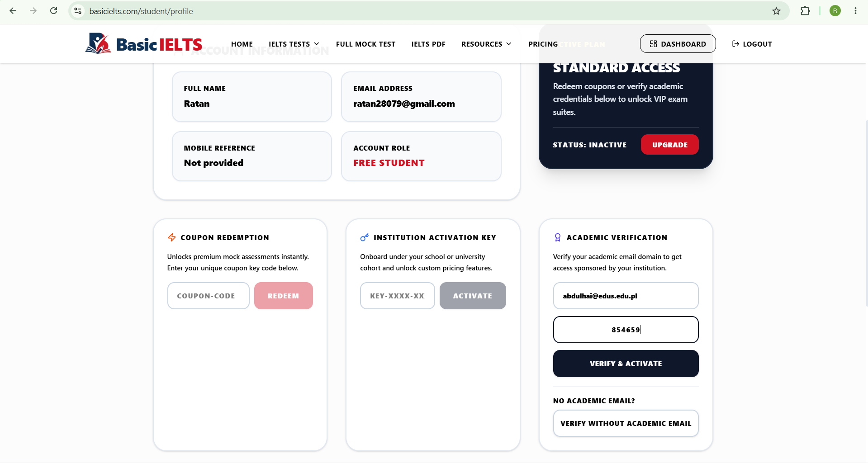
Task: Click the browser forward arrow
Action: tap(33, 11)
